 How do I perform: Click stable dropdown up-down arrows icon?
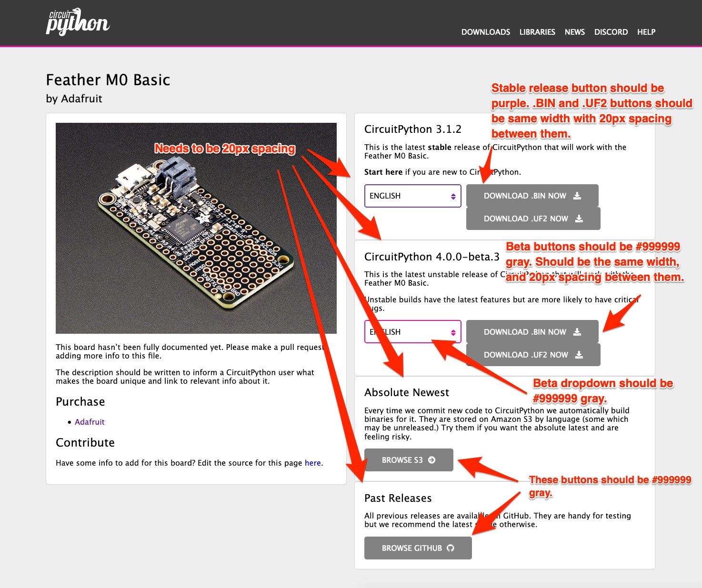(453, 196)
